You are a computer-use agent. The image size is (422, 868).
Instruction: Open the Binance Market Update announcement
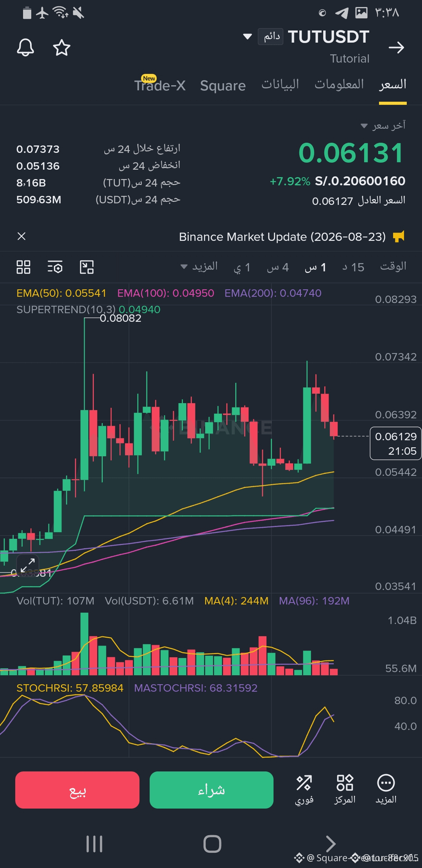pos(282,237)
